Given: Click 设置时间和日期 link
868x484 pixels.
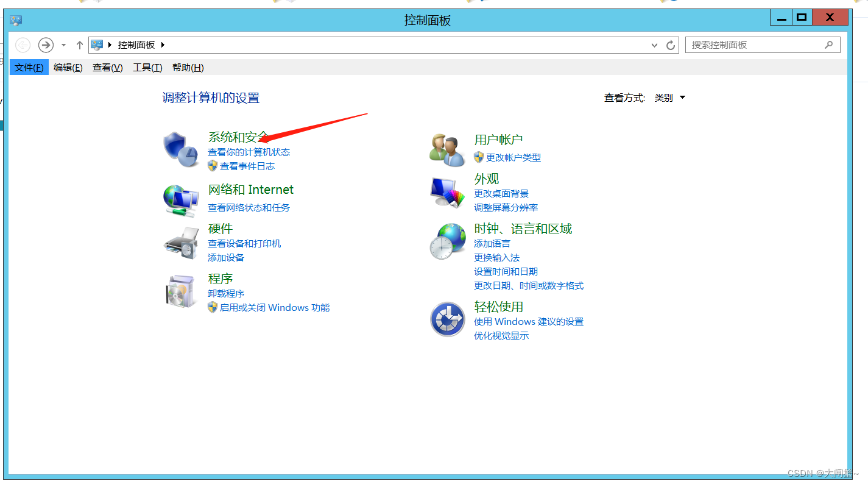Looking at the screenshot, I should pos(506,272).
